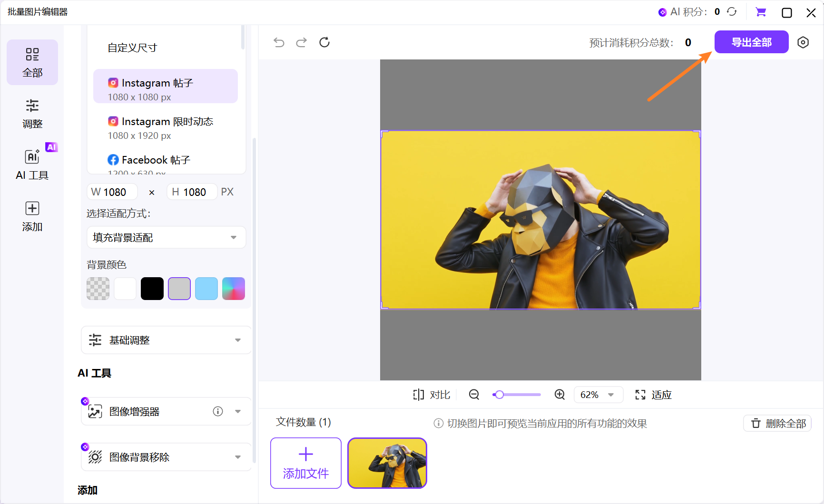Fit image to view with 适应
This screenshot has height=504, width=824.
tap(653, 395)
